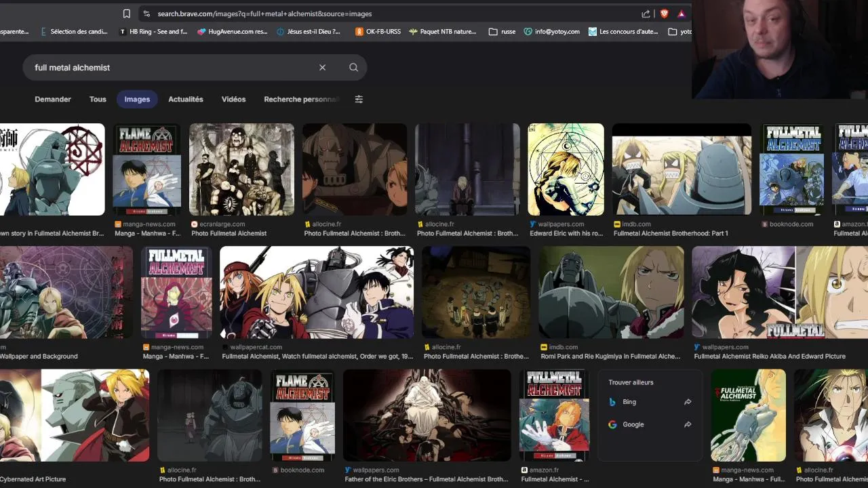Open Jésus est-il Dieu bookmark
The height and width of the screenshot is (488, 868).
[309, 31]
